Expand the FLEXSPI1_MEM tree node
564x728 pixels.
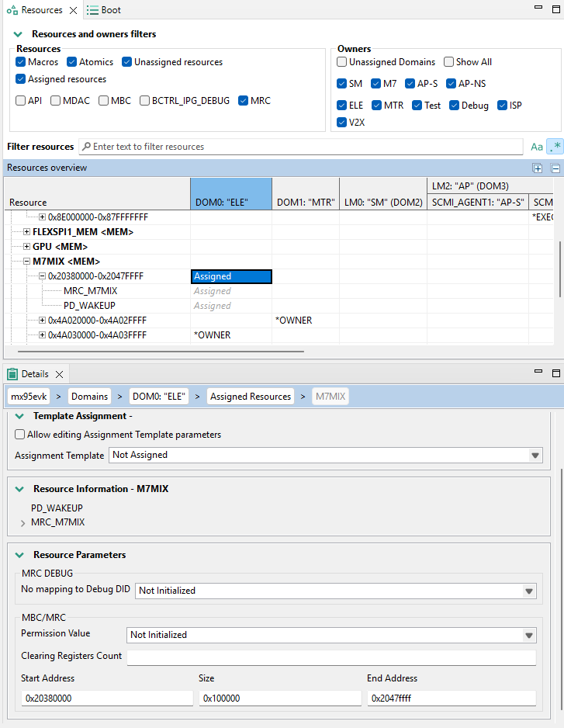[x=27, y=232]
